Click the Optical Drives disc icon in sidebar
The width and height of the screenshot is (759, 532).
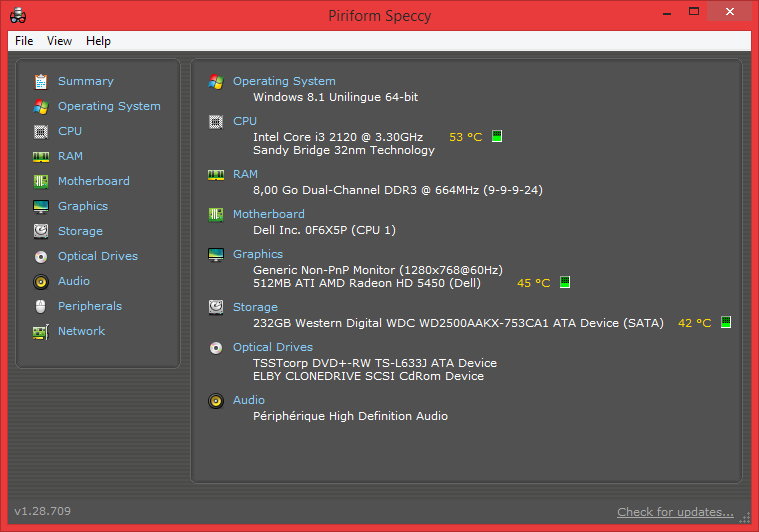(41, 257)
